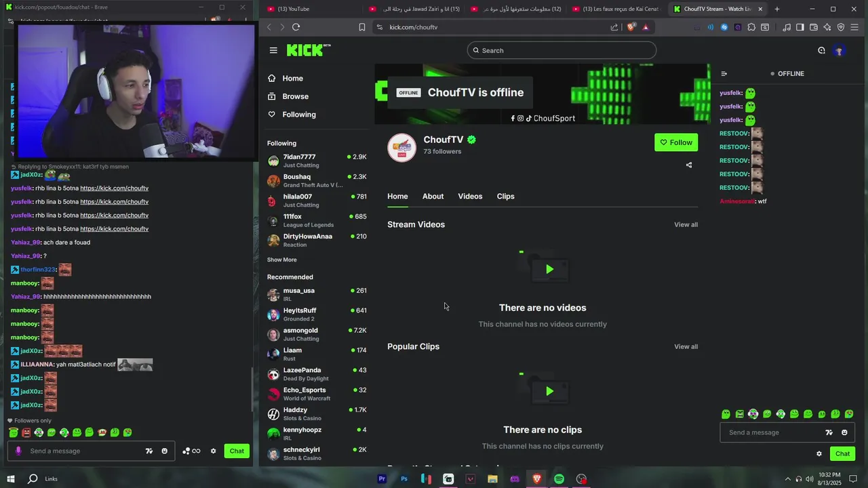Reload the kick.com/chouftv page
Viewport: 868px width, 488px height.
pyautogui.click(x=296, y=27)
